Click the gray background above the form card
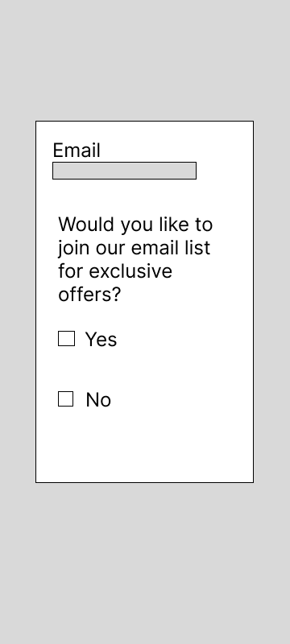 (x=144, y=60)
